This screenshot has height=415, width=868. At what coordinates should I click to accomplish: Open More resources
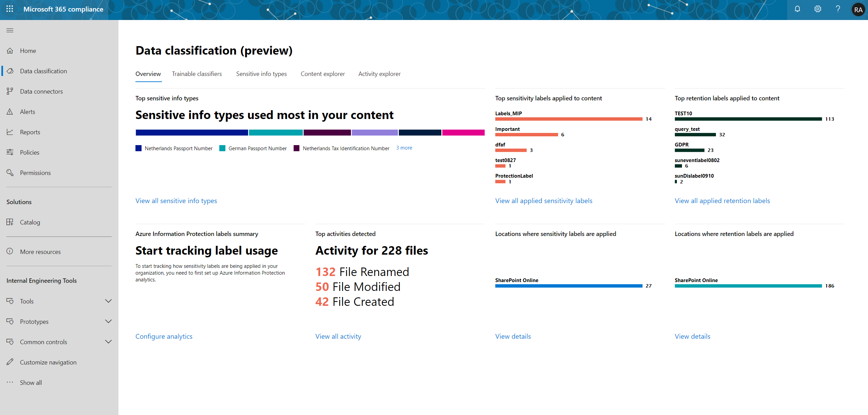[40, 251]
